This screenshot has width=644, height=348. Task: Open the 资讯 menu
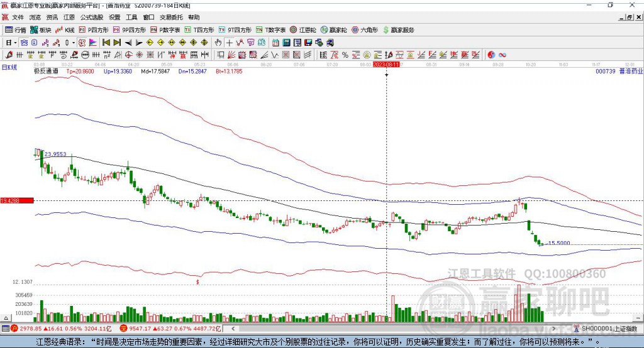pos(52,17)
